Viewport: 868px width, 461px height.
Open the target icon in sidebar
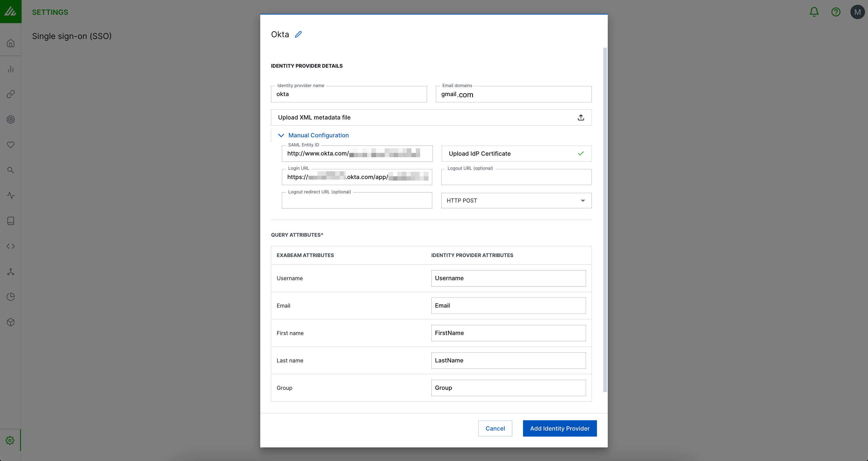[11, 119]
